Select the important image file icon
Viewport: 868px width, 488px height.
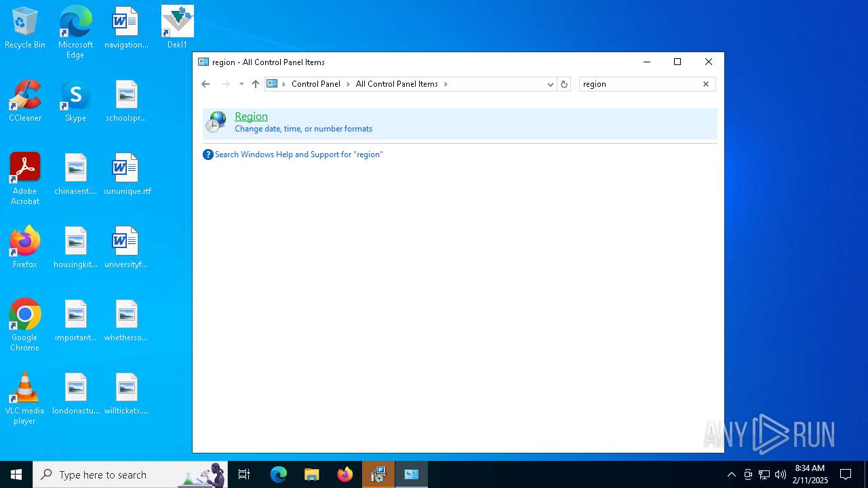click(x=75, y=321)
